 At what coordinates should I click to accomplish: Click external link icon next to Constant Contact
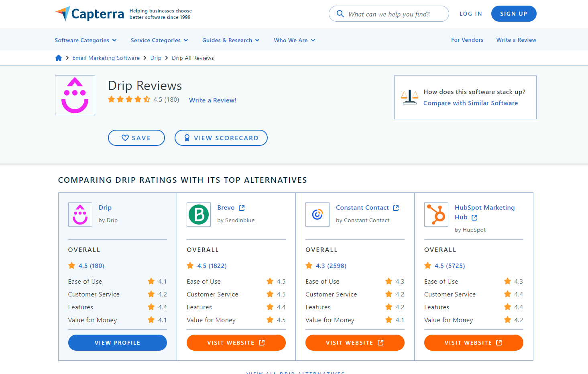pos(396,208)
